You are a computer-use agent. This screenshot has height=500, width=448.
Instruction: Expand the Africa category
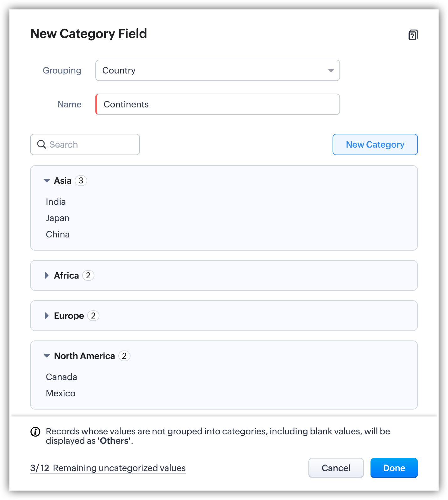click(47, 275)
